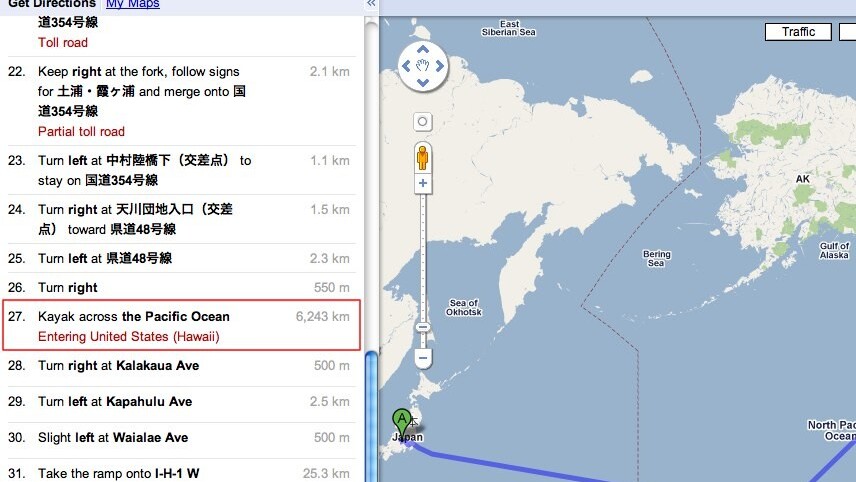Image resolution: width=856 pixels, height=482 pixels.
Task: Select step 27 Kayak across the Pacific Ocean
Action: tap(181, 325)
